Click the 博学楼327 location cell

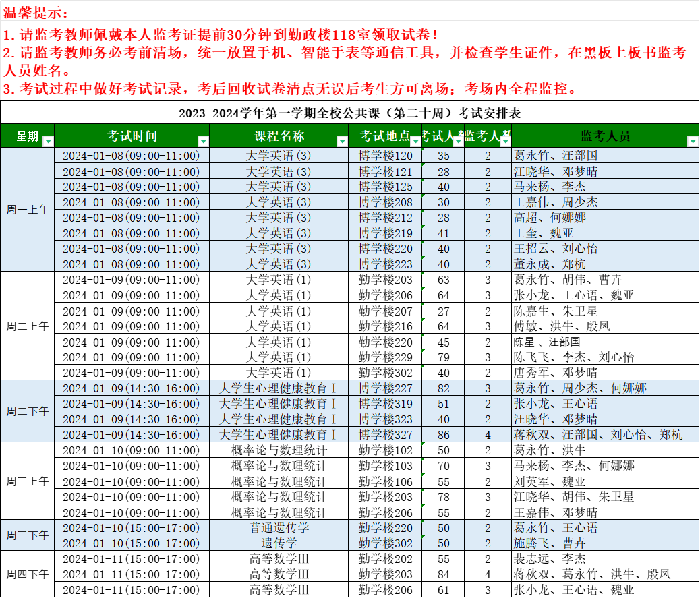[385, 435]
